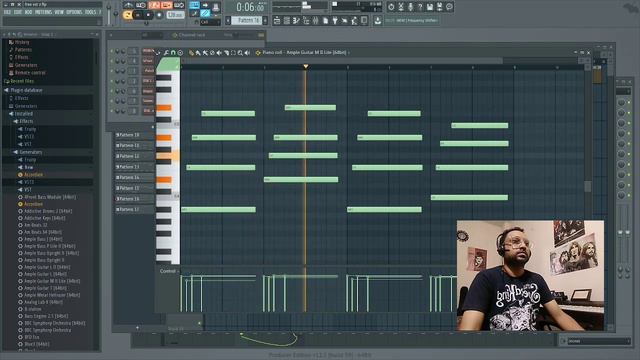
Task: Select the piano roll dashed-rectangle Select tool
Action: click(233, 53)
